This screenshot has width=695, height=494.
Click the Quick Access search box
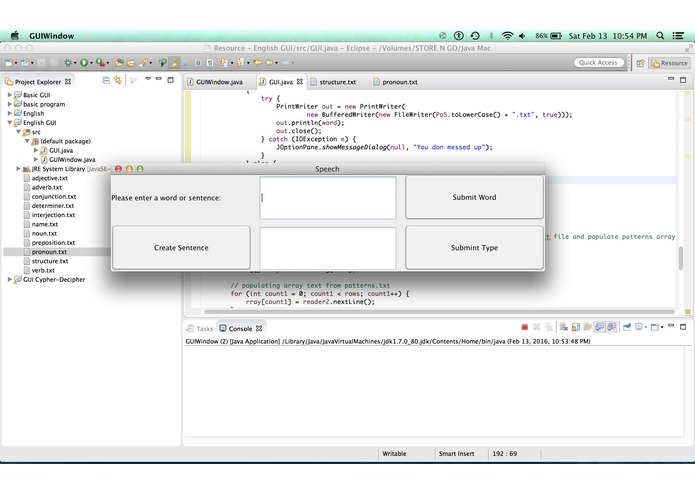point(598,62)
